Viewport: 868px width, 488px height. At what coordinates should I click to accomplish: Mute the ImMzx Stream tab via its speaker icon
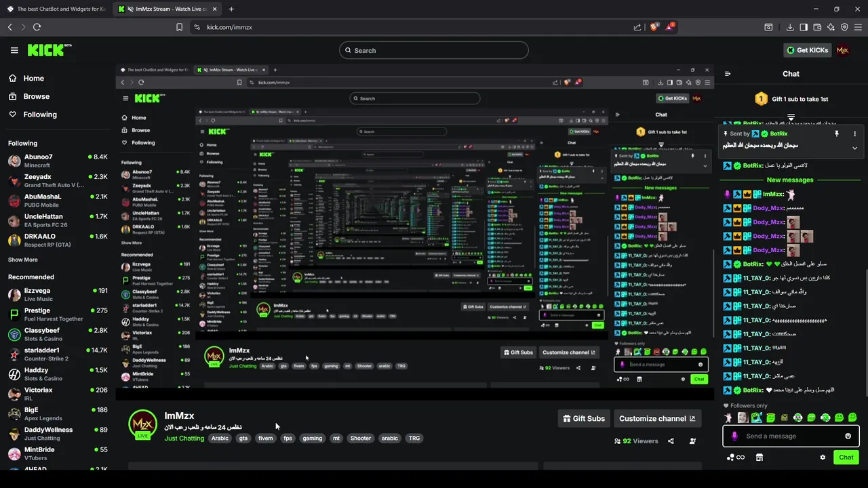(x=130, y=9)
